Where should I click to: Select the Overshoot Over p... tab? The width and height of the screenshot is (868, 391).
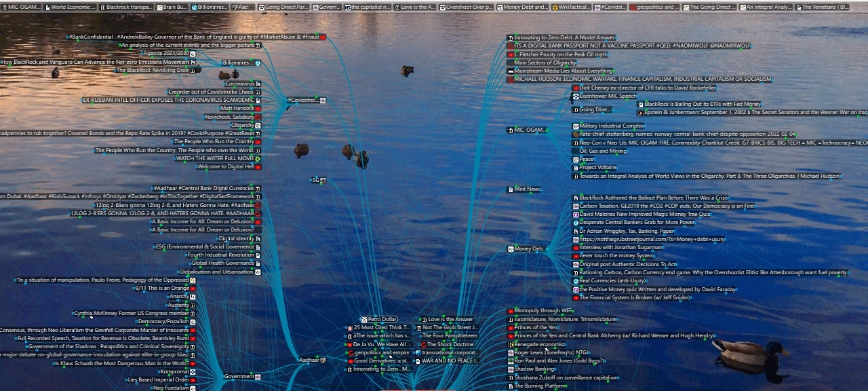click(x=467, y=7)
